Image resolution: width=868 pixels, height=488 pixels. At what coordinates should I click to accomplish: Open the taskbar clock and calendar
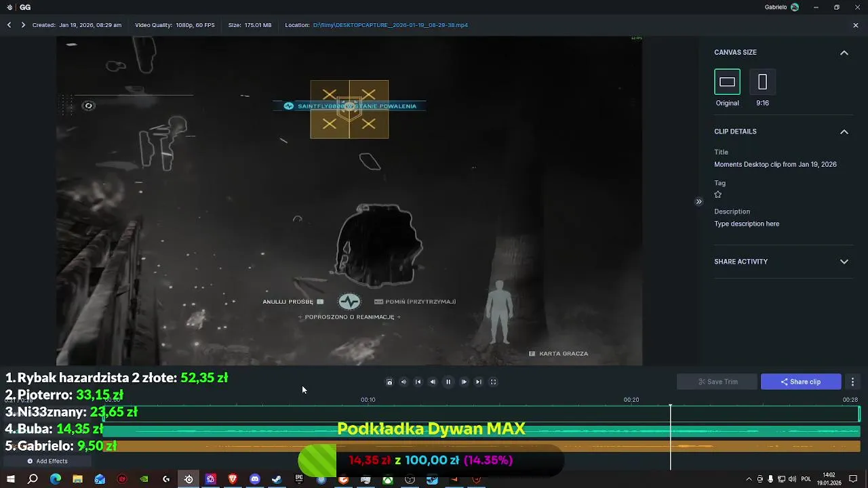pos(829,479)
